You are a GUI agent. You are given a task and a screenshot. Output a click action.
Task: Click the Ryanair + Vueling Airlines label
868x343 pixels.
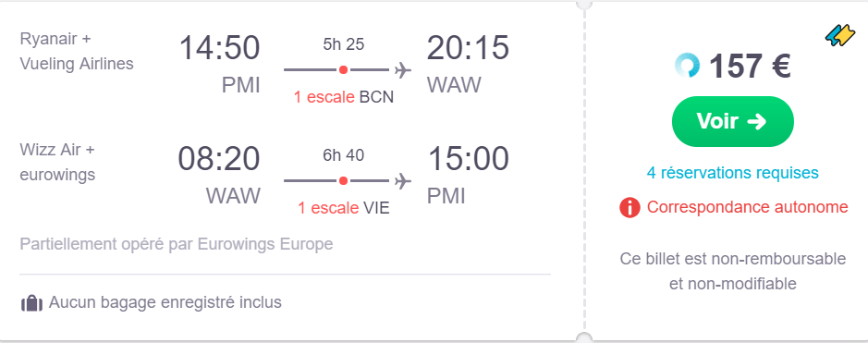pyautogui.click(x=77, y=52)
